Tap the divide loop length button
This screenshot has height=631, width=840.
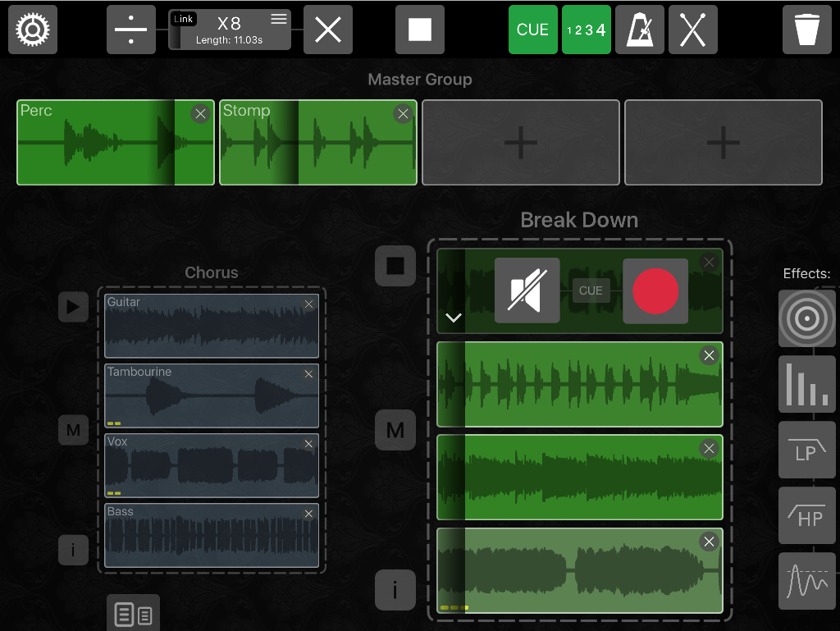tap(130, 30)
